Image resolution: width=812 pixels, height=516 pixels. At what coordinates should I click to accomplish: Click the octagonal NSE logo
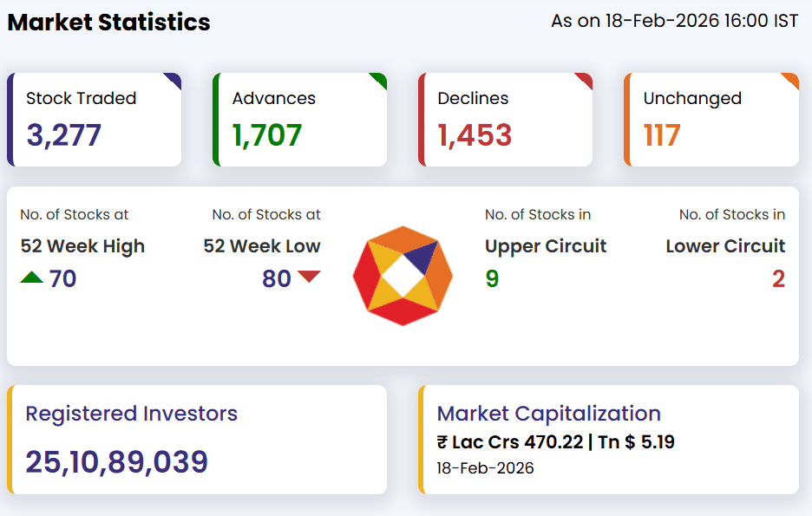click(x=403, y=276)
